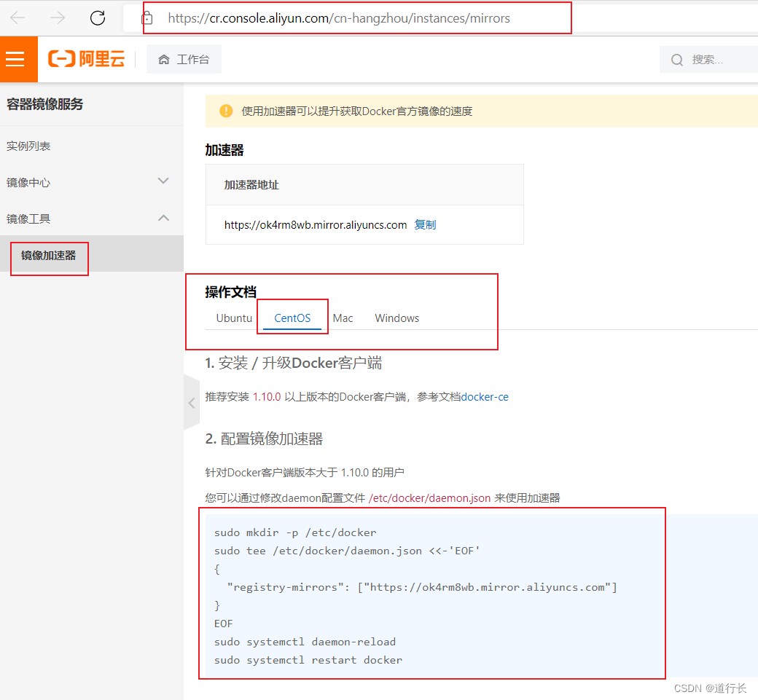Open the docker-ce documentation link
This screenshot has height=700, width=758.
[485, 397]
